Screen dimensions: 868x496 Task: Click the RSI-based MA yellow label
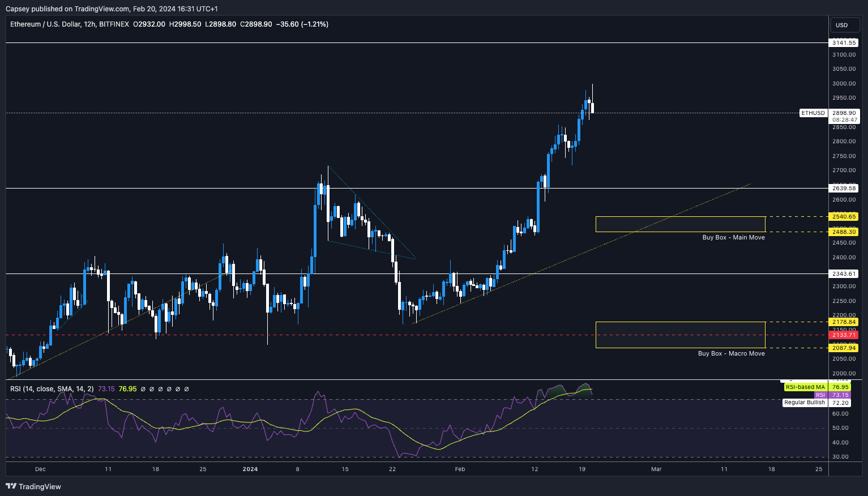(x=805, y=387)
